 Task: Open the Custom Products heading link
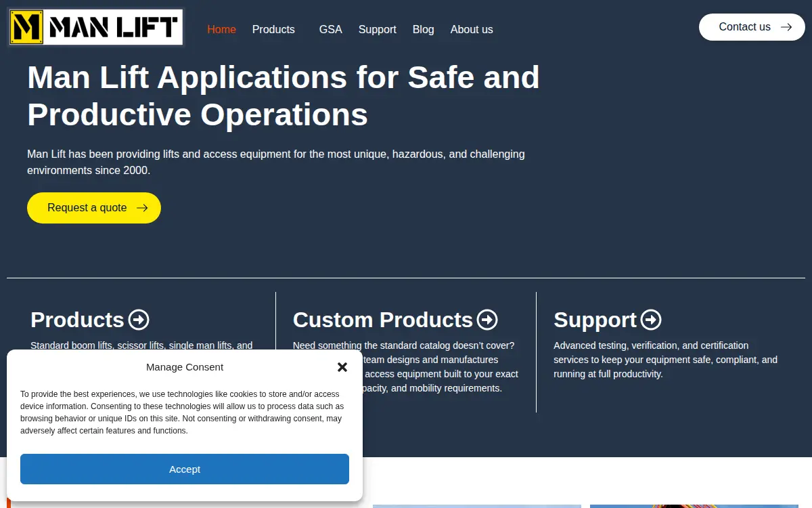pos(382,320)
